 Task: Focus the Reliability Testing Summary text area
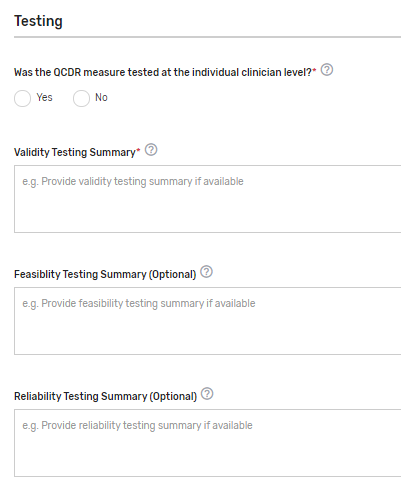point(207,443)
